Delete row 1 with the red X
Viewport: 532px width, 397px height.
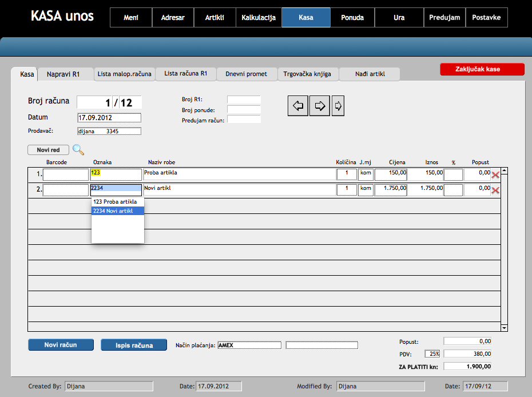(x=495, y=174)
